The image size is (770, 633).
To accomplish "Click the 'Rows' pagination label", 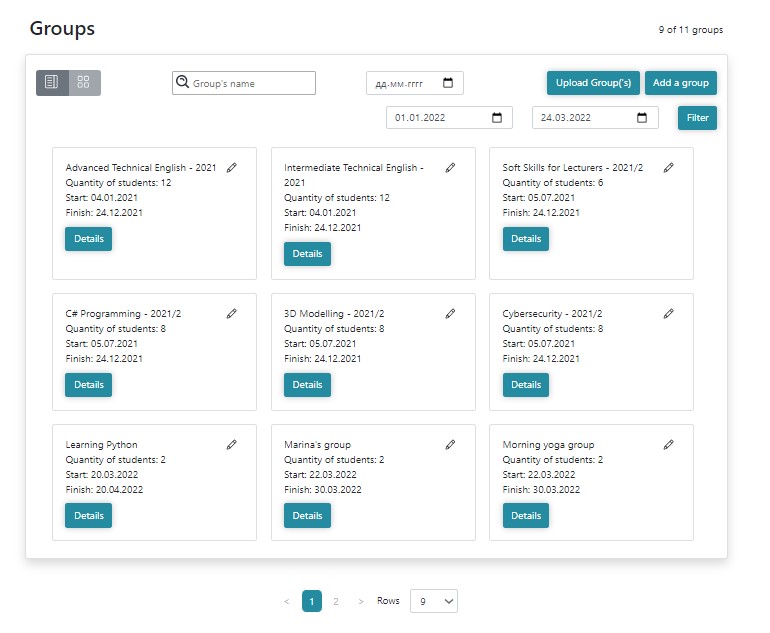I will pos(388,601).
